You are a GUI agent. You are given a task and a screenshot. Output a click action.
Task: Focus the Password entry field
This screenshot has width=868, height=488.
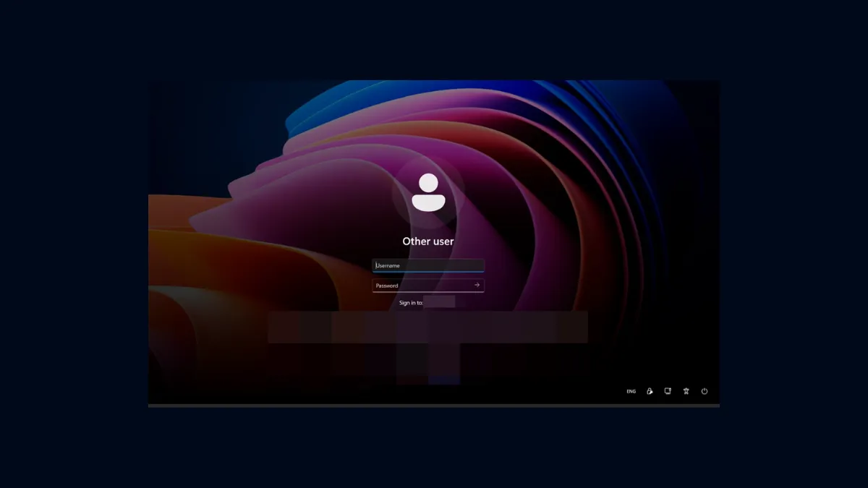click(420, 285)
